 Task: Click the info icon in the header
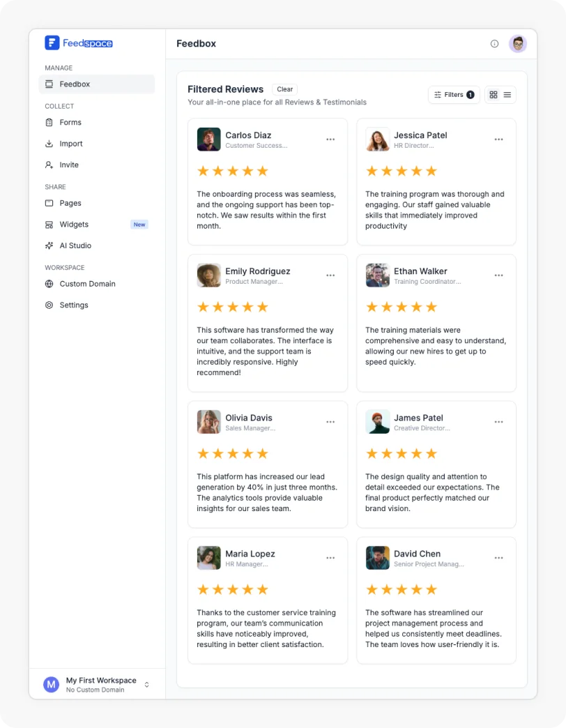click(x=494, y=43)
